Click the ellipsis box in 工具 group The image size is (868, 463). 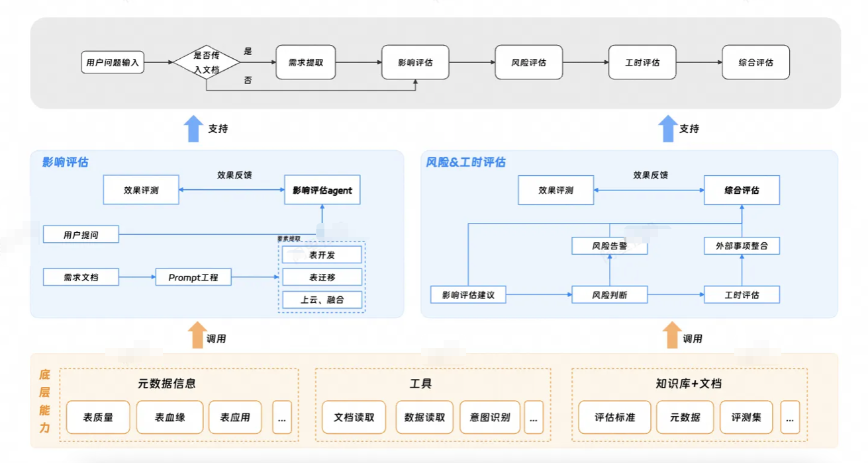[534, 417]
